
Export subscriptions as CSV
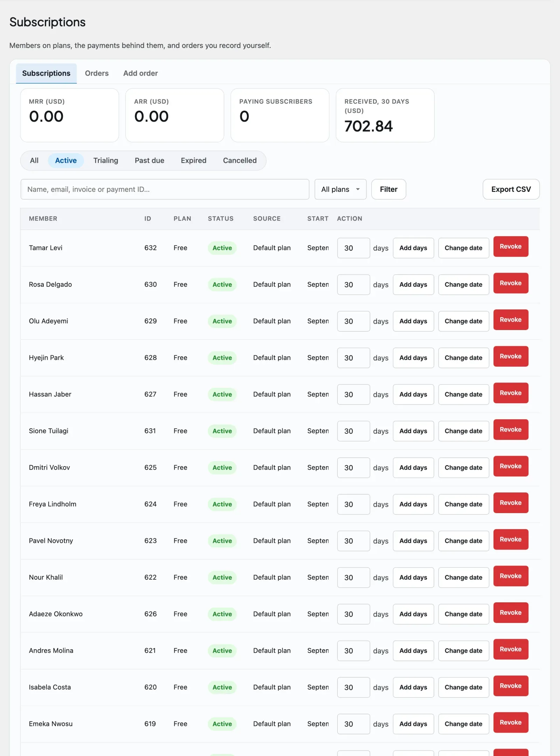point(511,189)
